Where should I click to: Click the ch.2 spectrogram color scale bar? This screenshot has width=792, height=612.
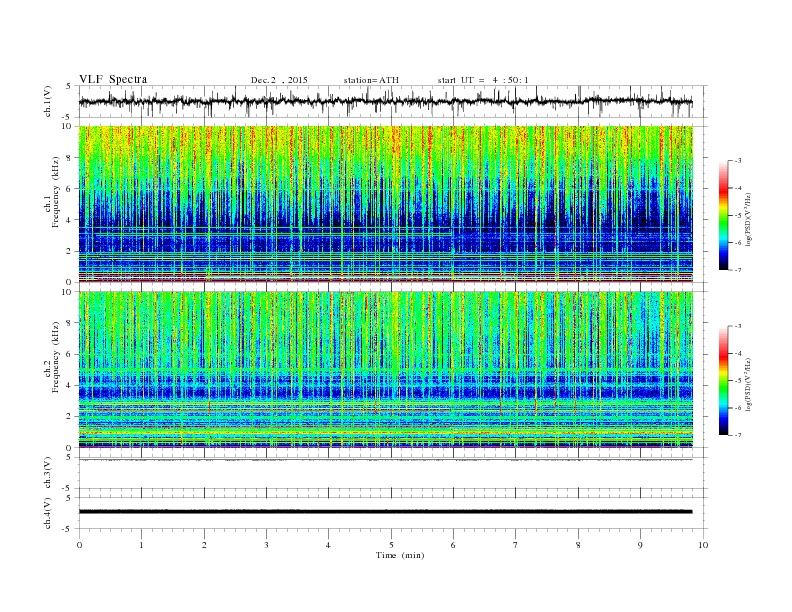click(x=723, y=380)
